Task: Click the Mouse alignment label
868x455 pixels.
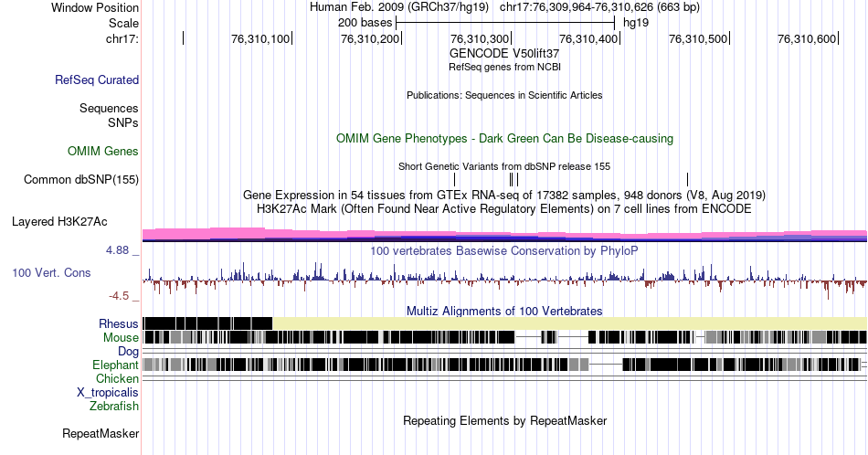Action: (x=121, y=338)
